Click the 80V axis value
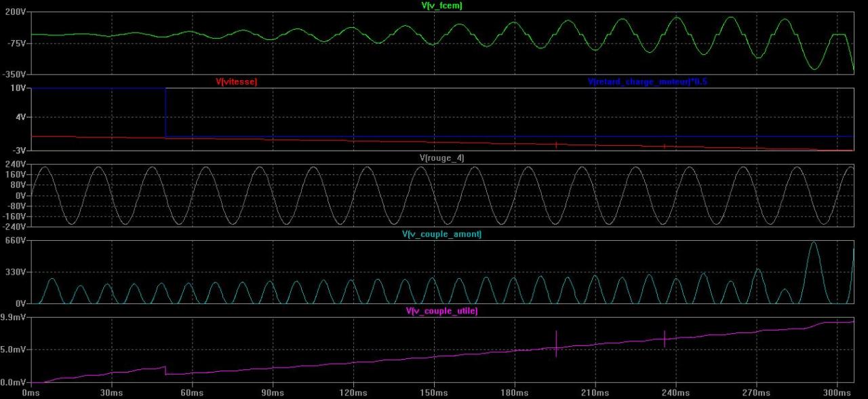This screenshot has width=868, height=399. (18, 185)
